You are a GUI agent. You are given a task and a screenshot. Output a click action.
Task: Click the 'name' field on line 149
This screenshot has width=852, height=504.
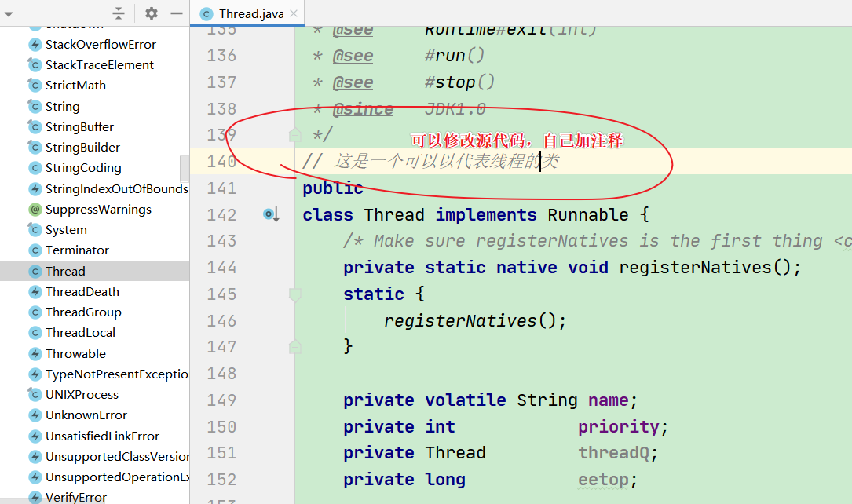point(609,400)
